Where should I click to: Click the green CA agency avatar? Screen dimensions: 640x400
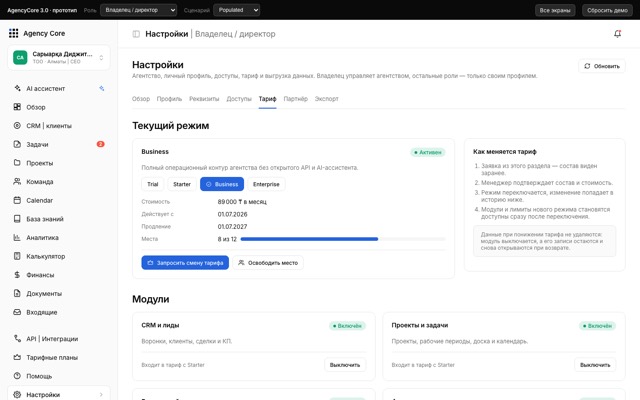pyautogui.click(x=20, y=58)
